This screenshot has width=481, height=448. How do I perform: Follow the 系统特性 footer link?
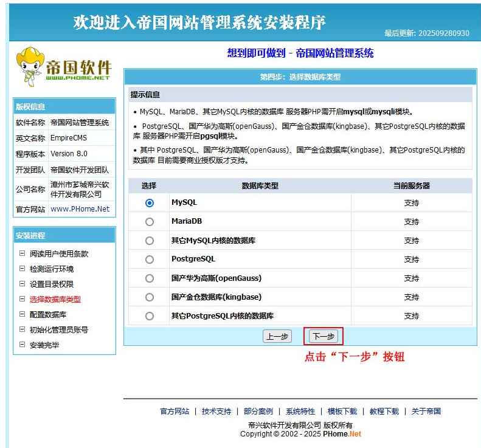coord(300,411)
